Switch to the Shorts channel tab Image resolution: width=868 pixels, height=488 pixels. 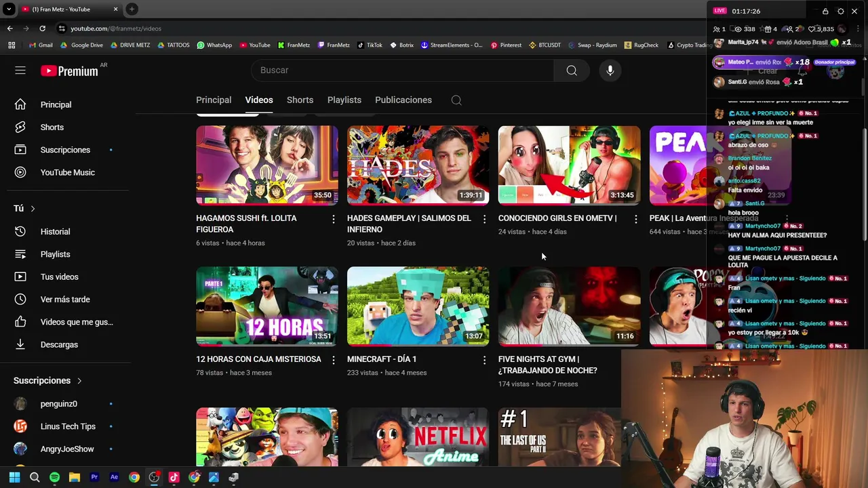point(300,100)
